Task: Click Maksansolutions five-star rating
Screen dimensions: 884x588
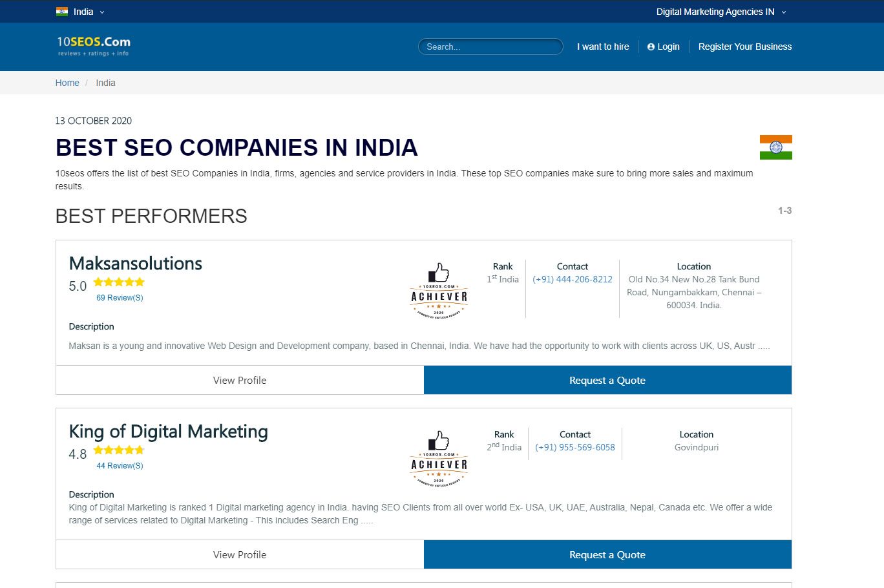Action: click(x=119, y=282)
